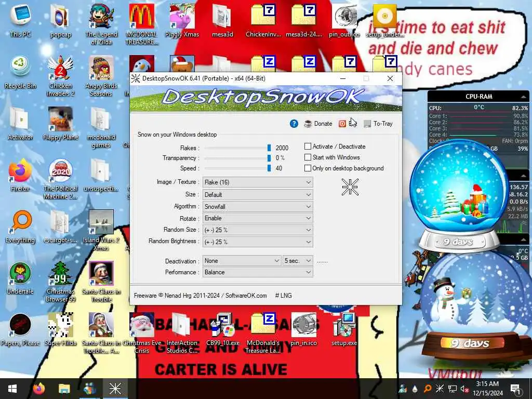The width and height of the screenshot is (532, 399).
Task: Select the Recycle Bin desktop icon
Action: 20,72
